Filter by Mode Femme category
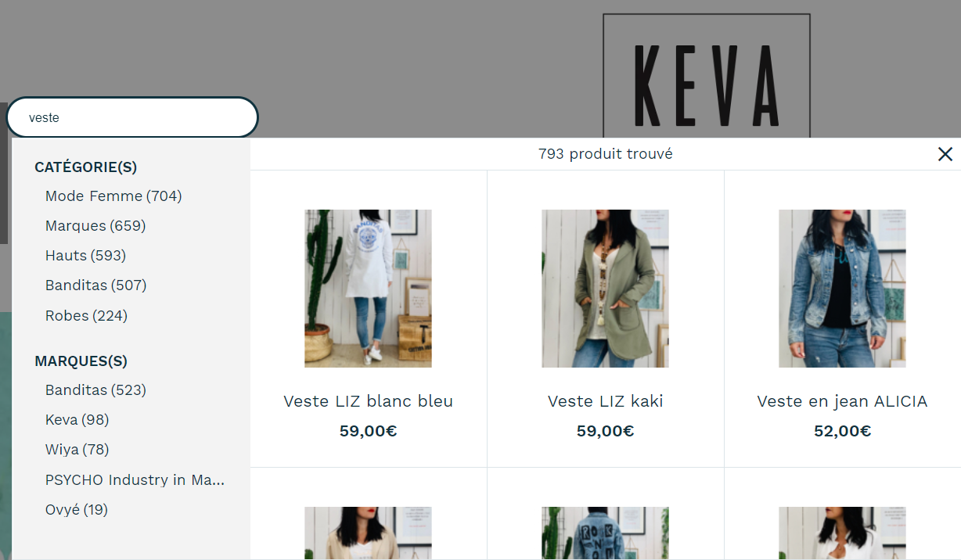This screenshot has width=961, height=560. pyautogui.click(x=113, y=196)
